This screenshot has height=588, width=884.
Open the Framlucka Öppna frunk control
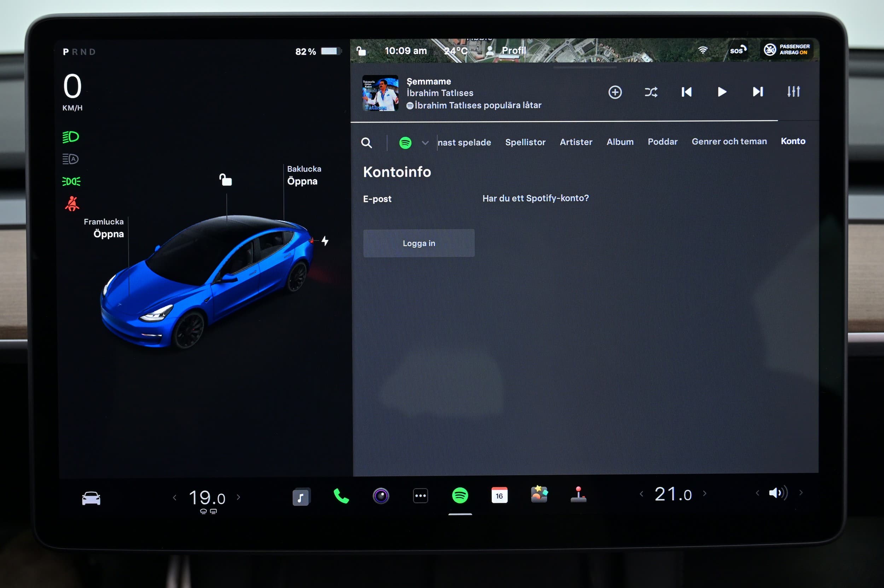104,228
